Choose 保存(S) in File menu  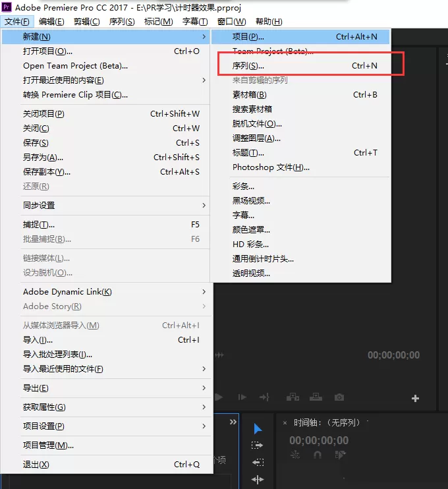tap(106, 143)
